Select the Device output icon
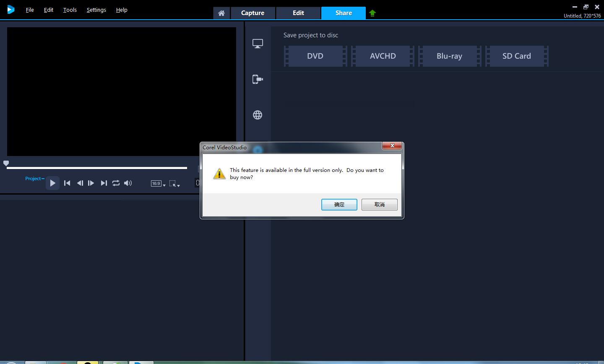This screenshot has width=604, height=364. tap(258, 79)
